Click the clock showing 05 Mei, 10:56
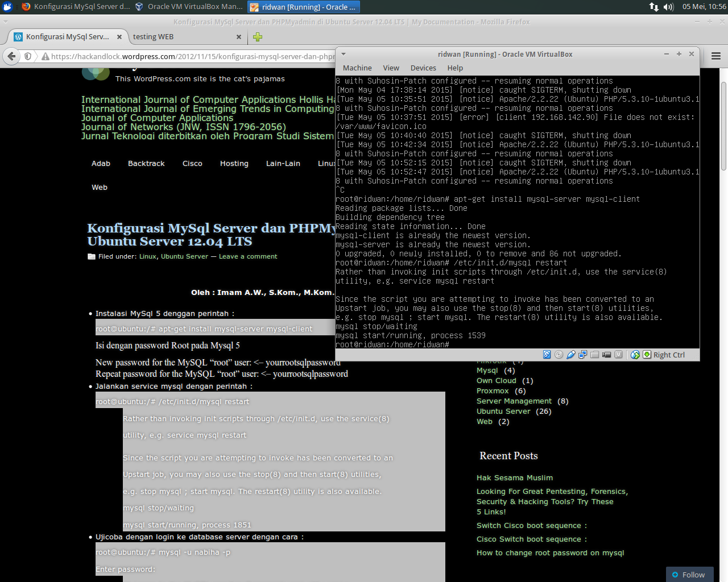728x582 pixels. [704, 7]
